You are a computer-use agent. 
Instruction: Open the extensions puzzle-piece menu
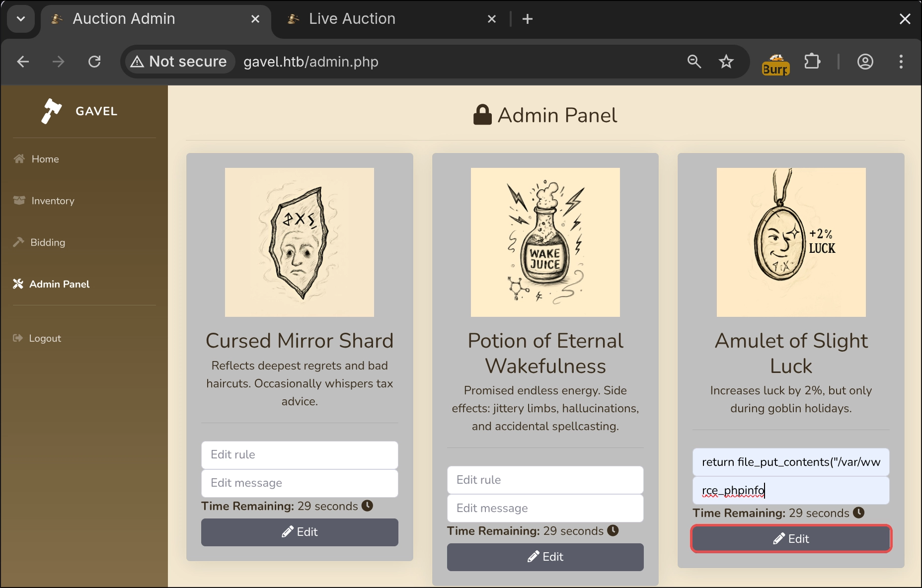813,62
